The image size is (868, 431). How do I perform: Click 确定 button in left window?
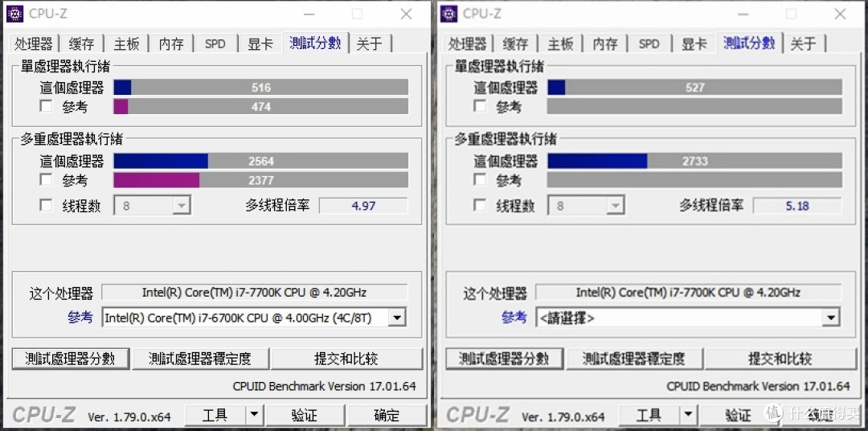387,414
